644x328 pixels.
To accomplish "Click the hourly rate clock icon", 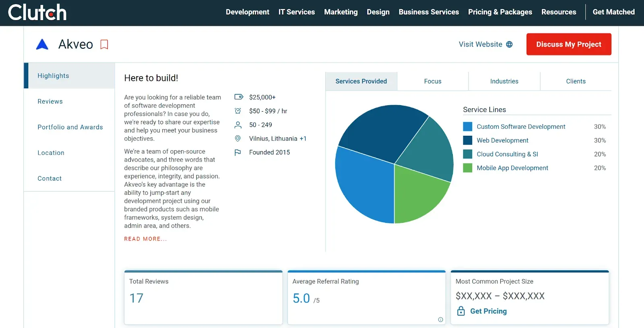I will [x=238, y=111].
